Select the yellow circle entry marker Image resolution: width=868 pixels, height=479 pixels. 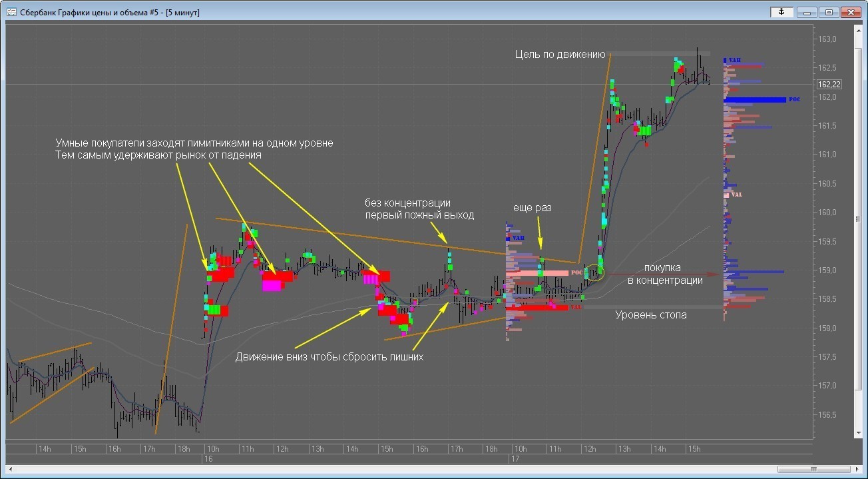click(595, 271)
